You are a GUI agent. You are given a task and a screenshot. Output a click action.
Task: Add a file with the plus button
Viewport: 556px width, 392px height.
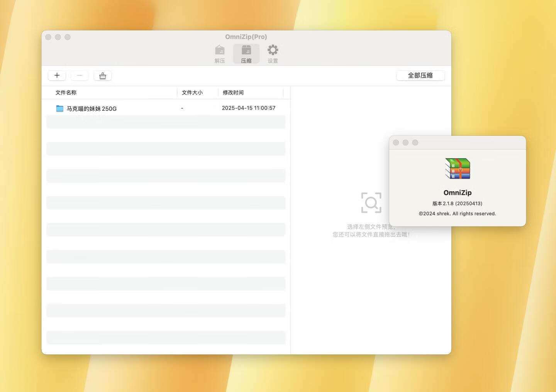pyautogui.click(x=57, y=76)
